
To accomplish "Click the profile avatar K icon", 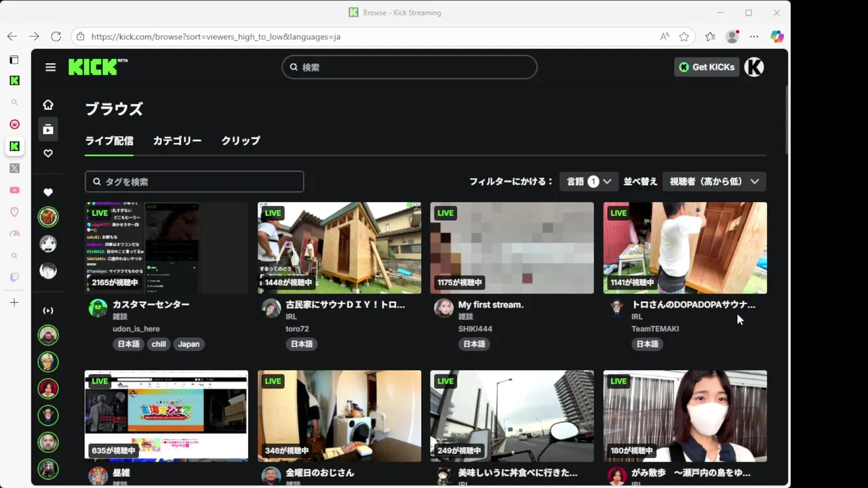I will (x=754, y=67).
